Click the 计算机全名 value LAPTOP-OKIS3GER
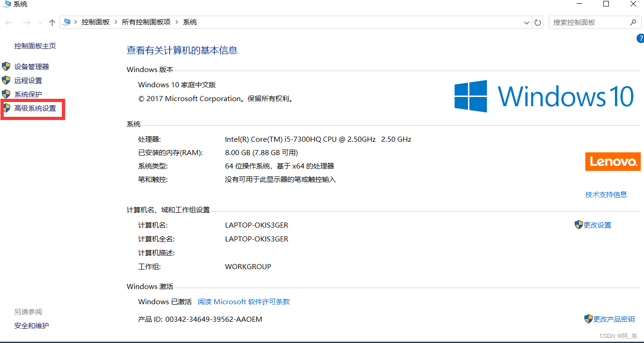The height and width of the screenshot is (343, 644). (x=256, y=239)
